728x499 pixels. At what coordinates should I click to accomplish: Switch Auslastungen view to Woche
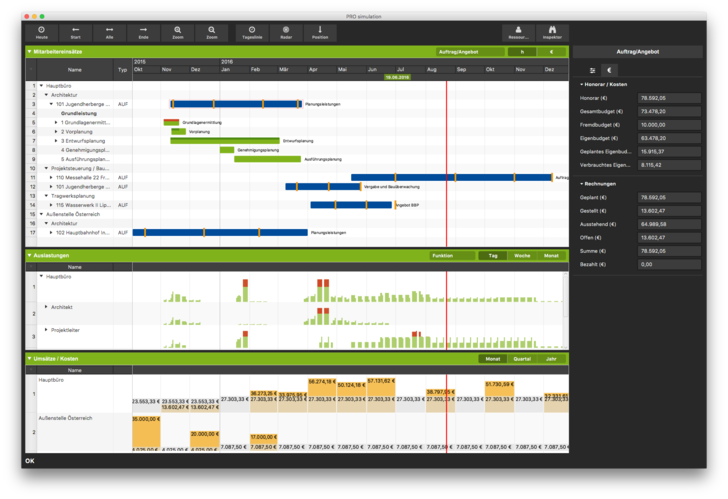click(x=522, y=256)
